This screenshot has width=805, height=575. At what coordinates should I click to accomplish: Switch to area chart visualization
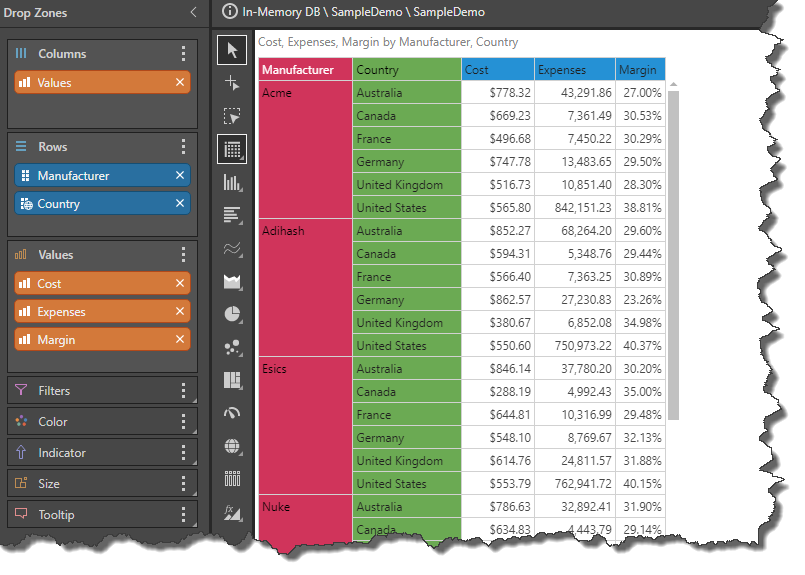(x=232, y=282)
